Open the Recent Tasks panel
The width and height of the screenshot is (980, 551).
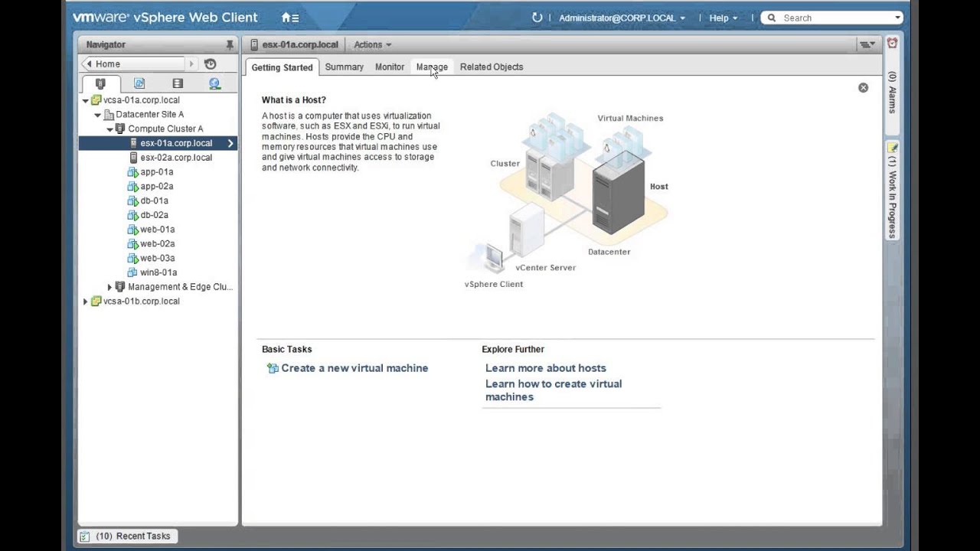coord(129,536)
